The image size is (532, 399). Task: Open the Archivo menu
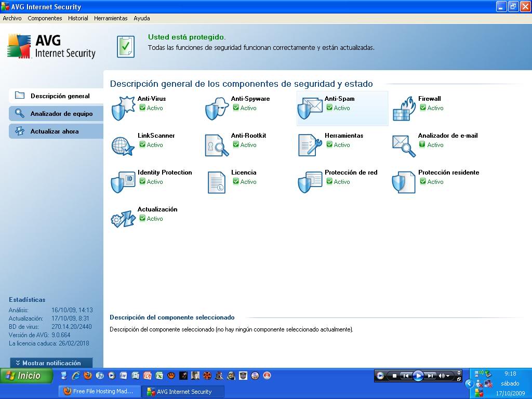[x=12, y=18]
